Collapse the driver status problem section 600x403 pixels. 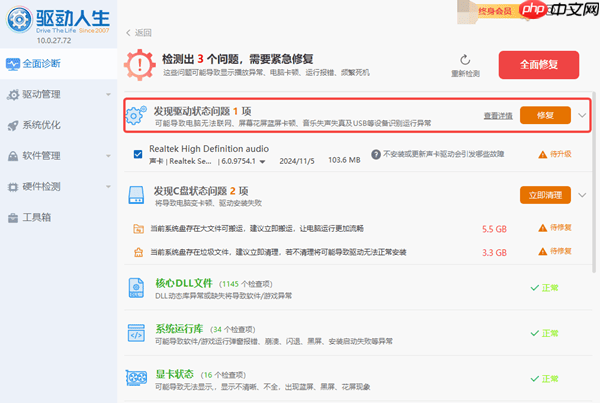pos(582,115)
